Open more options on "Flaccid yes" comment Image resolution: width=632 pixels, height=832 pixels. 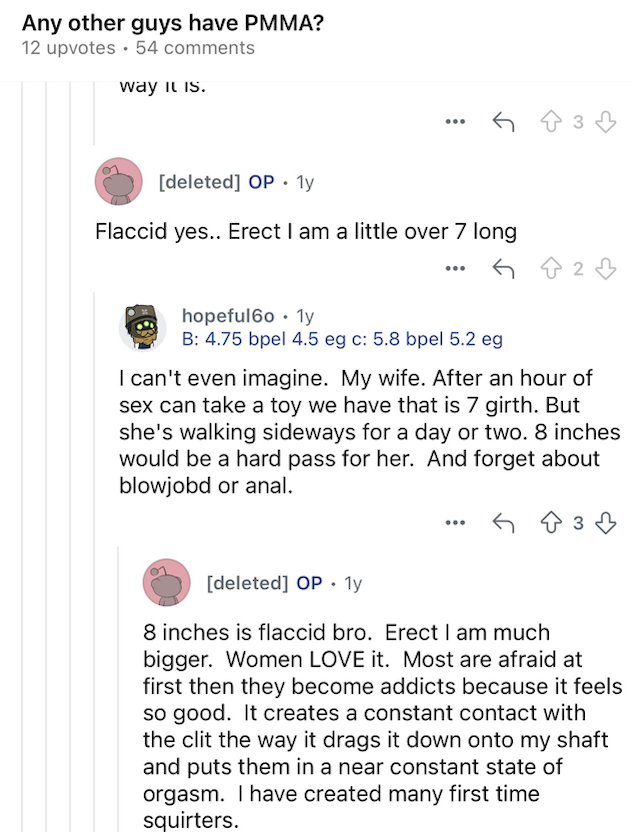(x=455, y=269)
